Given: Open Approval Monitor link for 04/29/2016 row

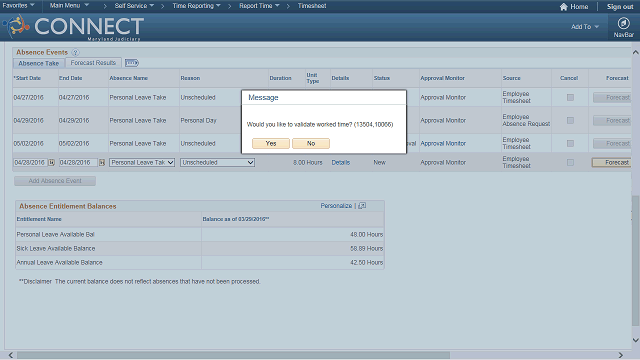Looking at the screenshot, I should click(x=443, y=120).
